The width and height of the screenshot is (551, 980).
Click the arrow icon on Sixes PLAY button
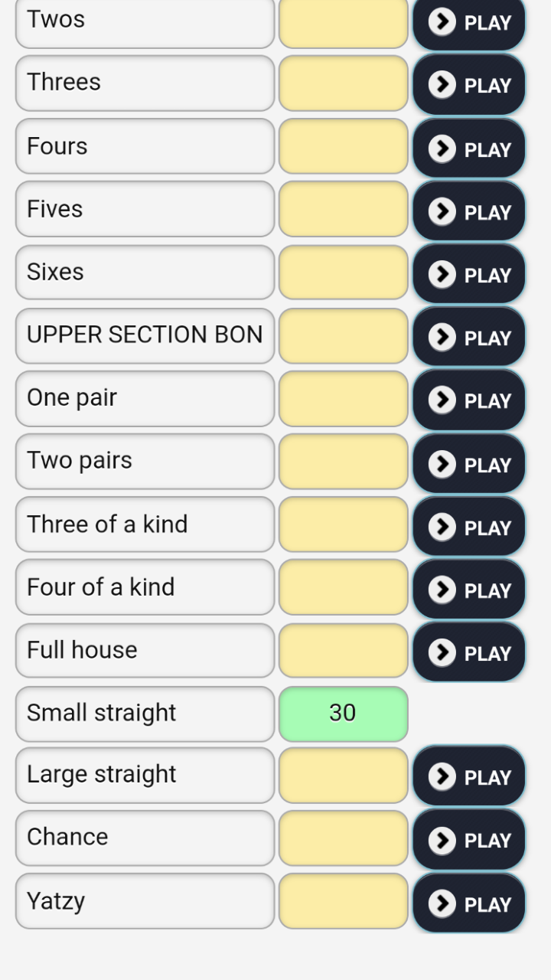pos(442,276)
